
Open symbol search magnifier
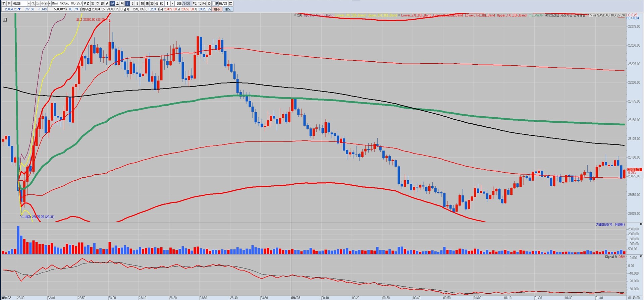tap(33, 3)
